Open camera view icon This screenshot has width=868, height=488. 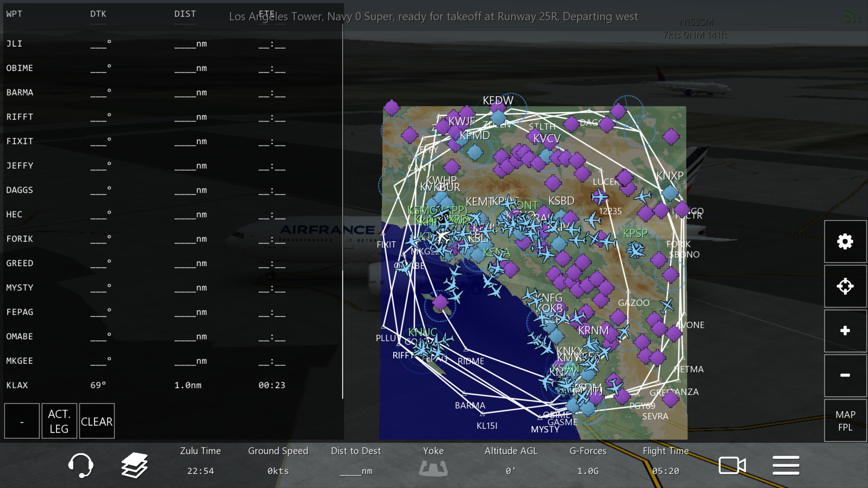pyautogui.click(x=732, y=465)
